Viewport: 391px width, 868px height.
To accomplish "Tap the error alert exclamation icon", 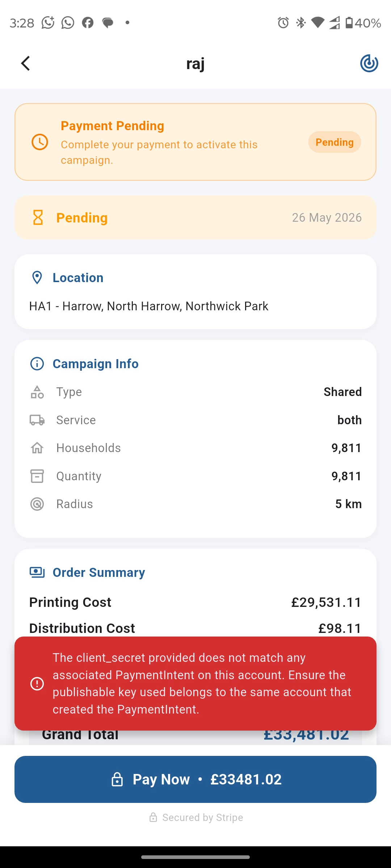I will (37, 684).
